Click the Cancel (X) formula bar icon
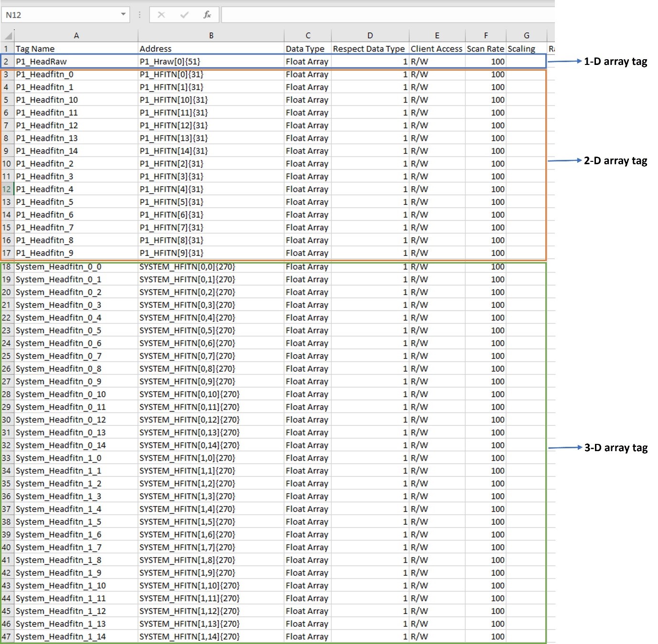Image resolution: width=658 pixels, height=644 pixels. pyautogui.click(x=161, y=15)
